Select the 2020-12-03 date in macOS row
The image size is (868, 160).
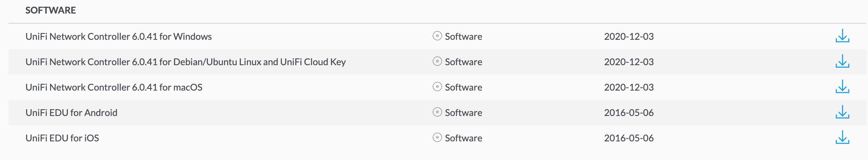(629, 87)
